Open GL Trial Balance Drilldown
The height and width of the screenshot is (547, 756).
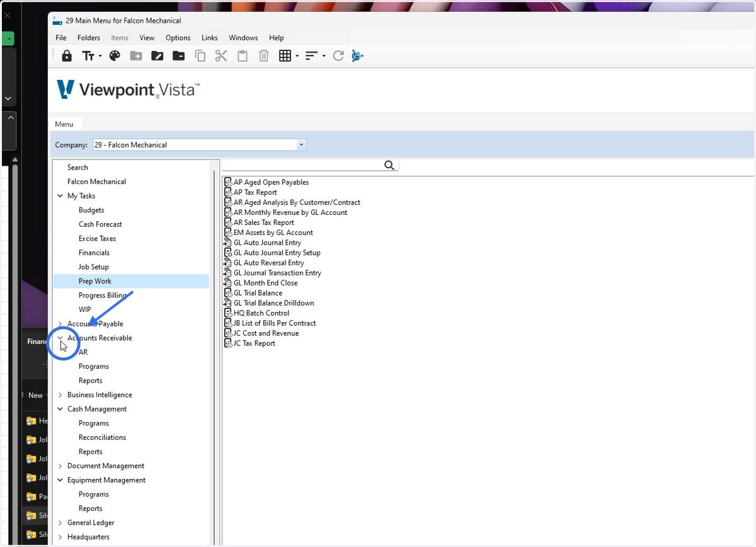[273, 303]
